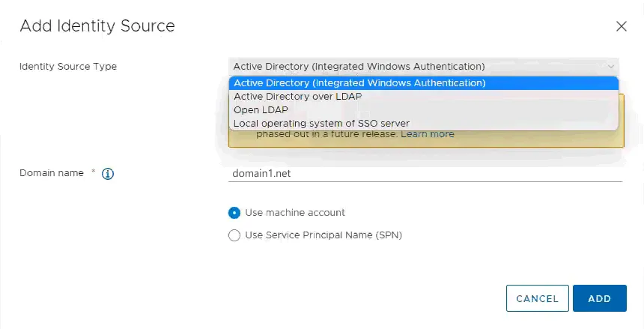Close the Add Identity Source dialog
The height and width of the screenshot is (329, 644).
[x=621, y=26]
